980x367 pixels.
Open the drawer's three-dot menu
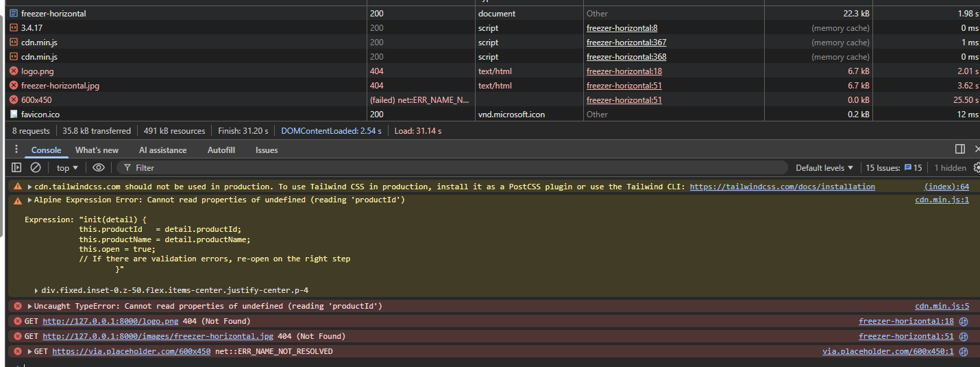pos(14,150)
